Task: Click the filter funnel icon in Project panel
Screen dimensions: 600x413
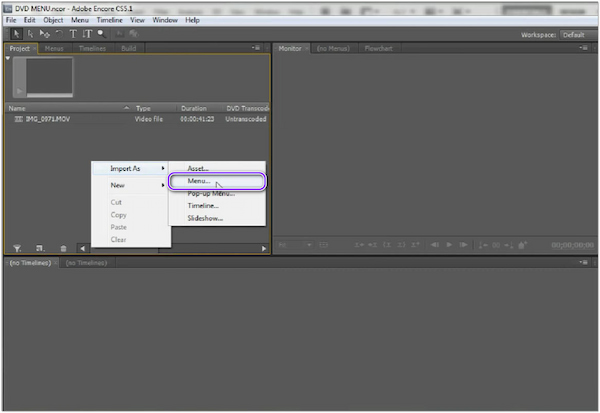Action: click(x=17, y=248)
